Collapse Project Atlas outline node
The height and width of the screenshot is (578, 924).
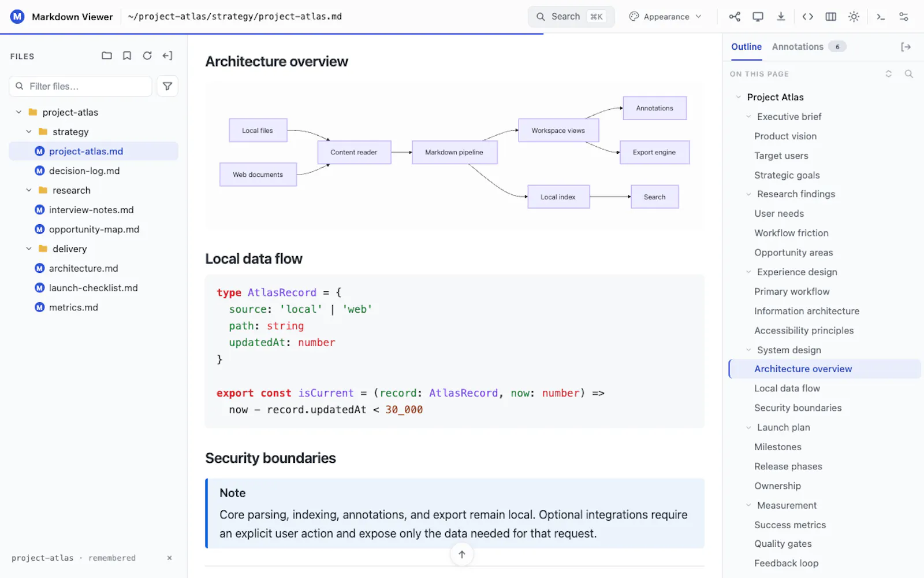click(x=739, y=97)
